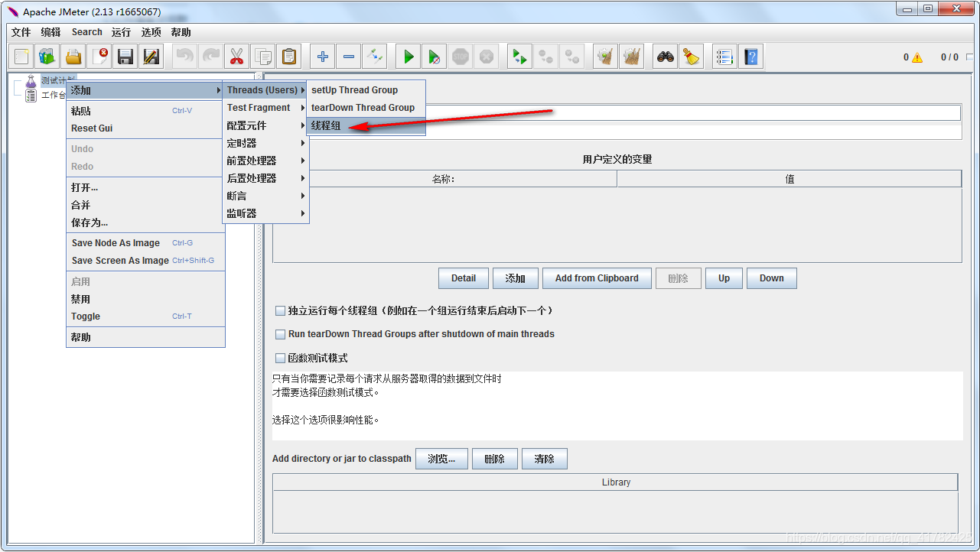Open the 选项 menu
This screenshot has height=552, width=980.
(151, 32)
